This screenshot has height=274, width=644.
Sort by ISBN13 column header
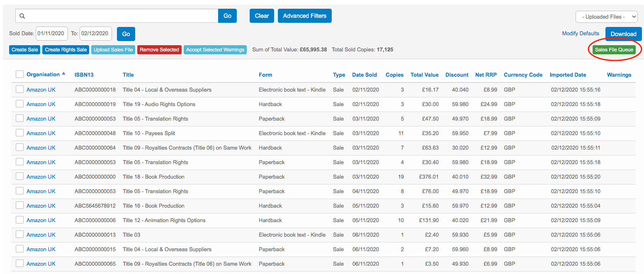(x=84, y=75)
